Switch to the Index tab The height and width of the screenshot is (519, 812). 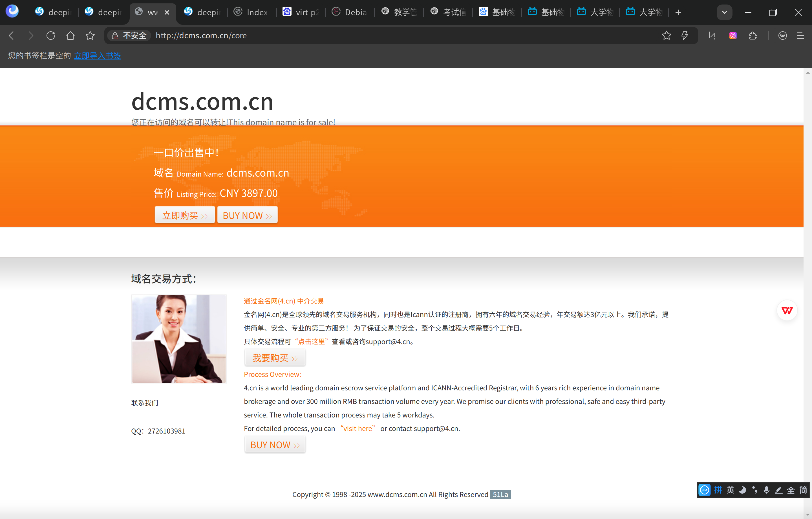point(251,12)
